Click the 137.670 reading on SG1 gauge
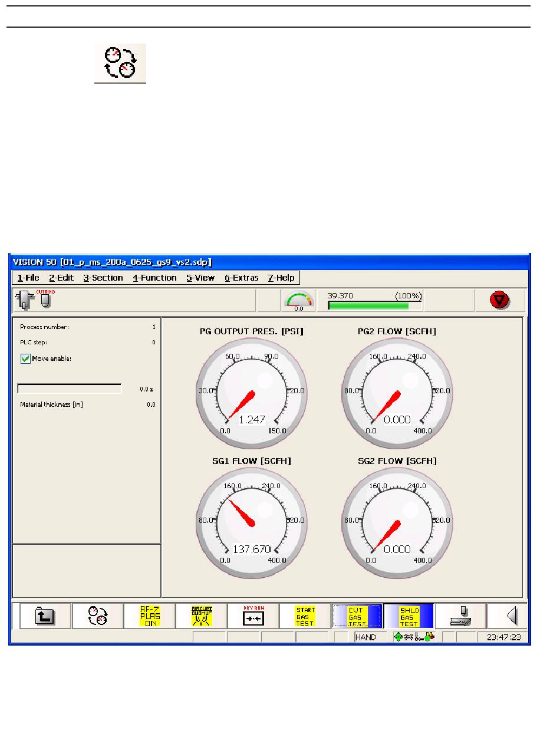Viewport: 560px width, 747px height. coord(252,549)
